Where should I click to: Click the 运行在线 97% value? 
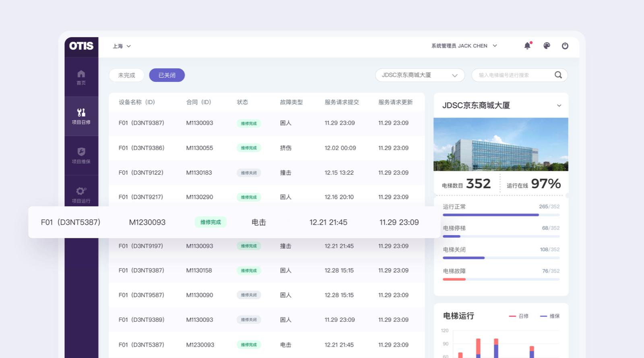point(546,184)
